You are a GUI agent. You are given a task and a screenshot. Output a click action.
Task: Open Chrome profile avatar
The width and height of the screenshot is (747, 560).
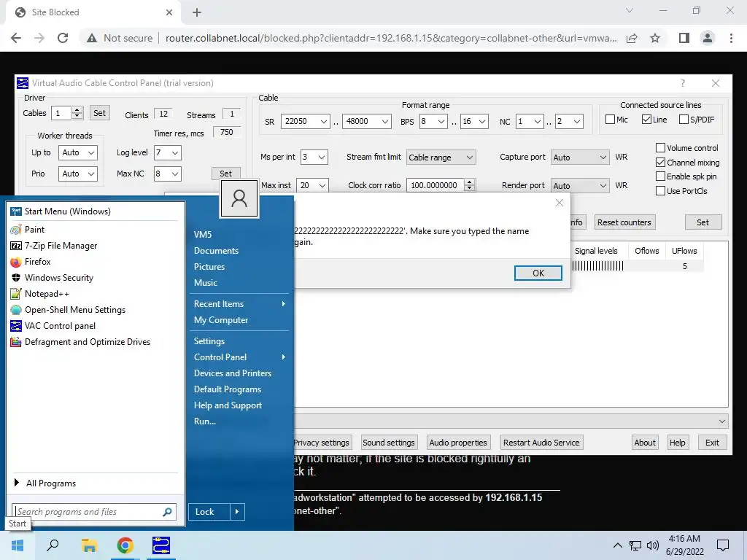point(708,38)
